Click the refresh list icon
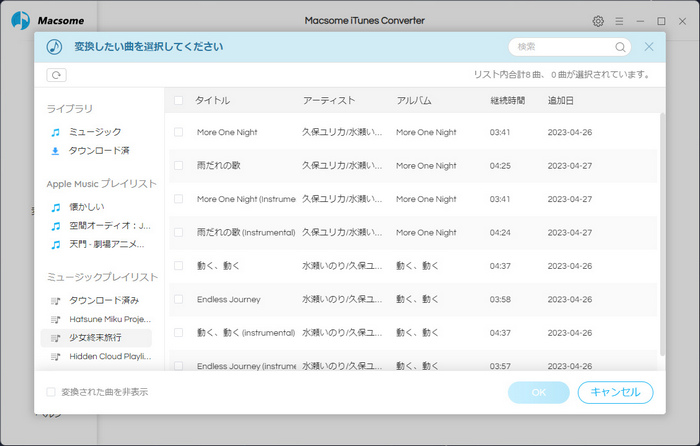 (x=56, y=75)
